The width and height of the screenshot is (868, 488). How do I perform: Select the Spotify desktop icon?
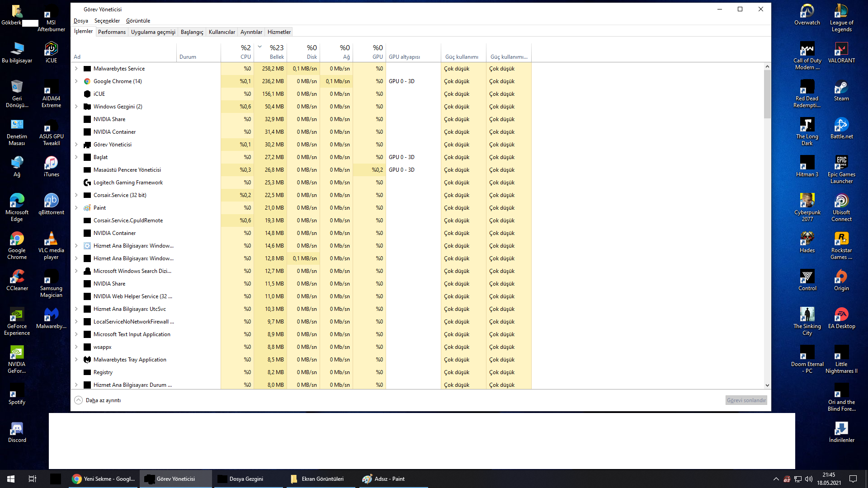[x=17, y=394]
